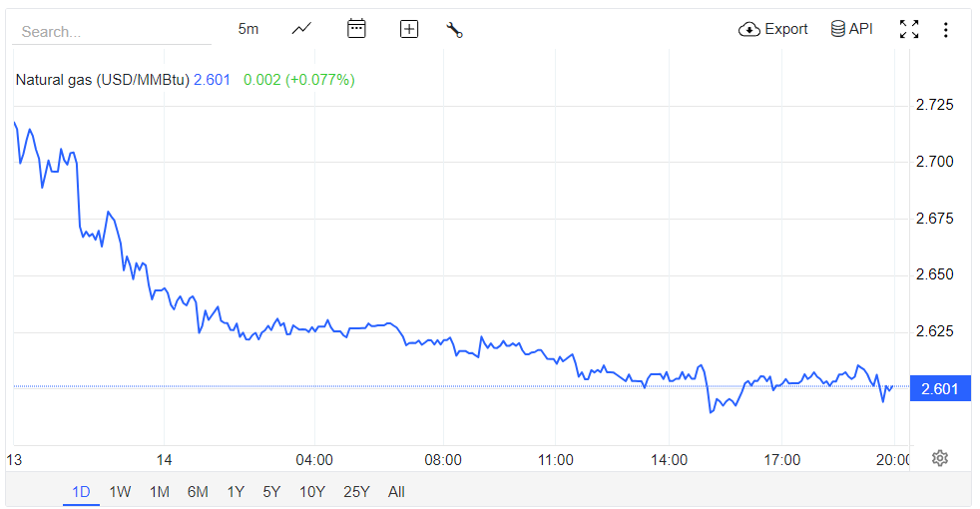Select the 25Y time range
Screen dimensions: 980x509
(x=356, y=491)
